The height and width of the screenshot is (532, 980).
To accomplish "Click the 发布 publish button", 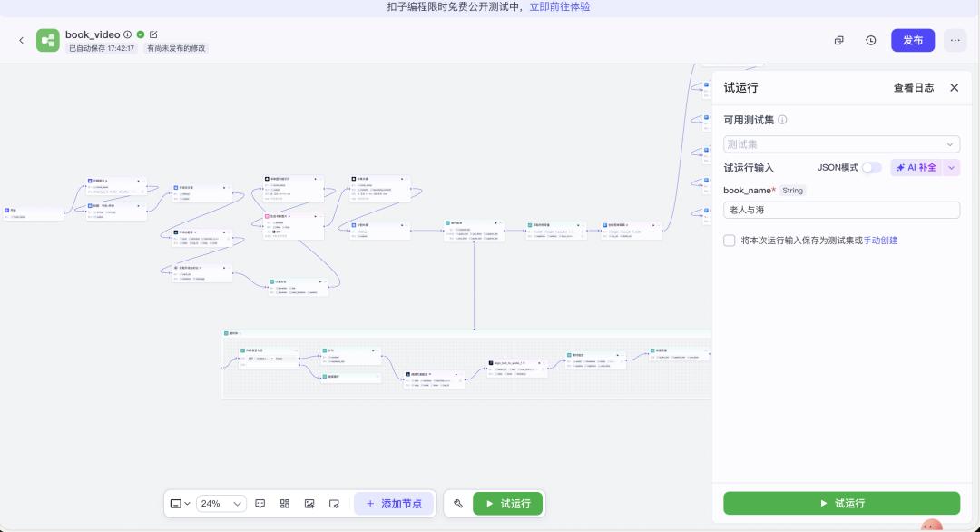I will [913, 40].
